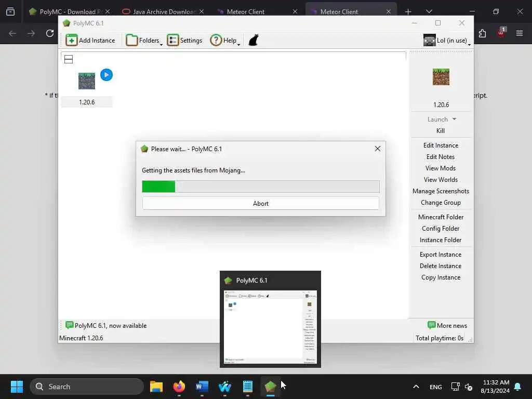Click Export Instance

pyautogui.click(x=441, y=255)
